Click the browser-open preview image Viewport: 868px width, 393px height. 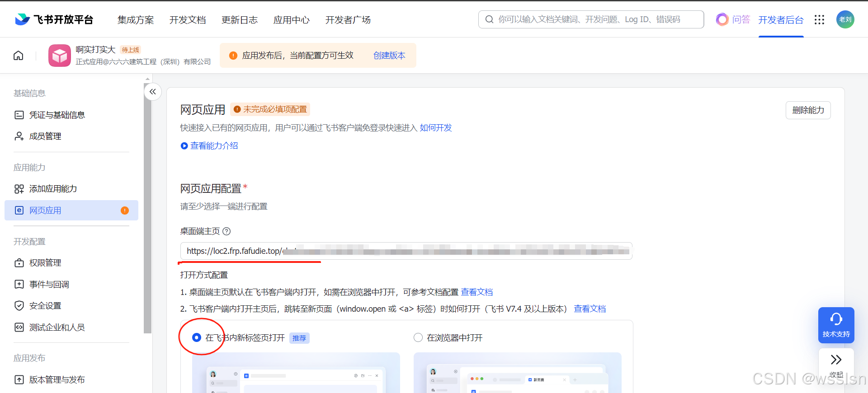[517, 373]
